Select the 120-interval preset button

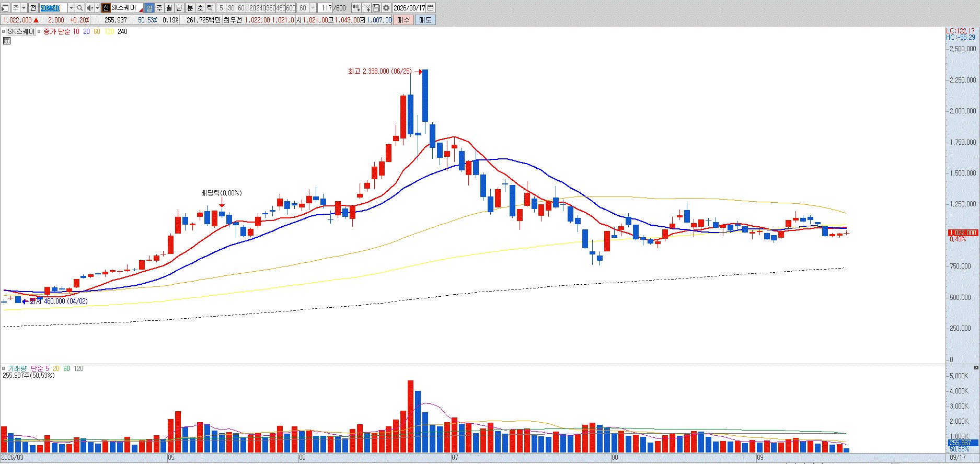[x=251, y=8]
